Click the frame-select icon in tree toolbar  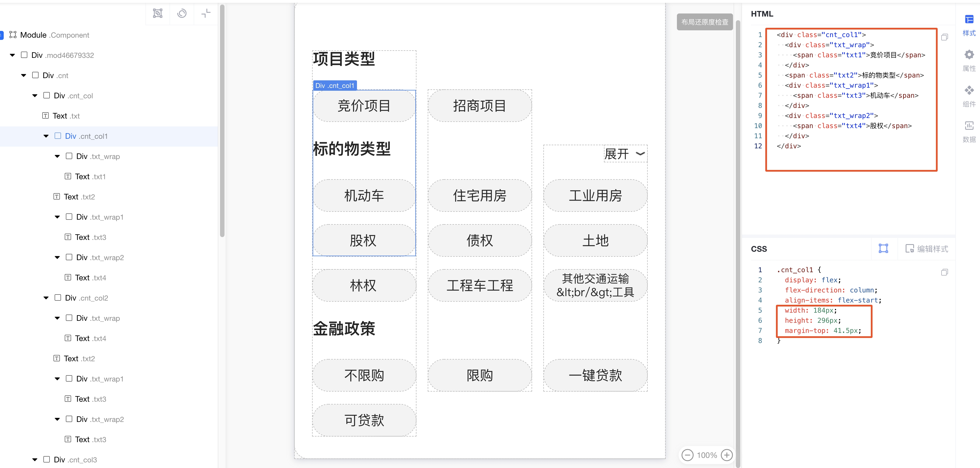click(157, 14)
